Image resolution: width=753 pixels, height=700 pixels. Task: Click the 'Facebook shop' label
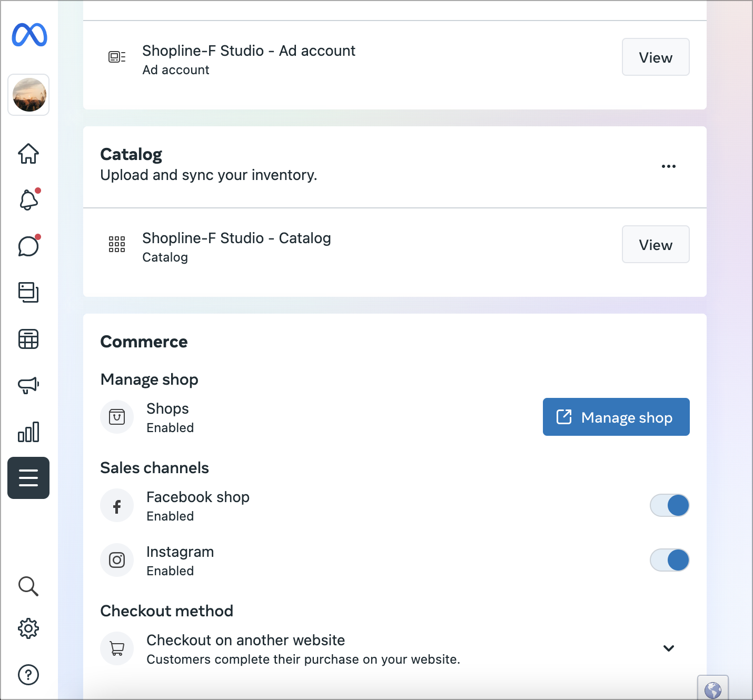198,497
